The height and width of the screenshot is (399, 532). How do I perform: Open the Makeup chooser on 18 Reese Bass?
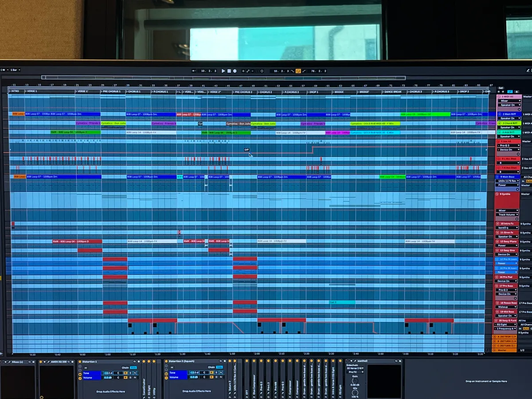tap(506, 307)
